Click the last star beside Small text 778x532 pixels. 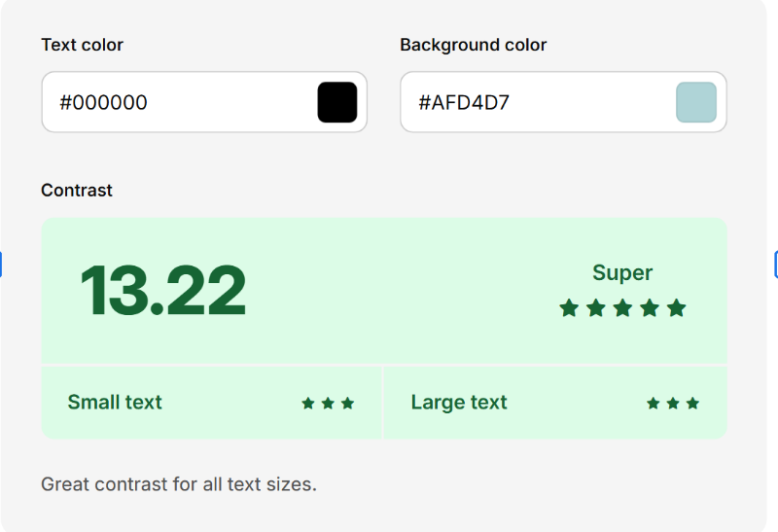pyautogui.click(x=348, y=403)
